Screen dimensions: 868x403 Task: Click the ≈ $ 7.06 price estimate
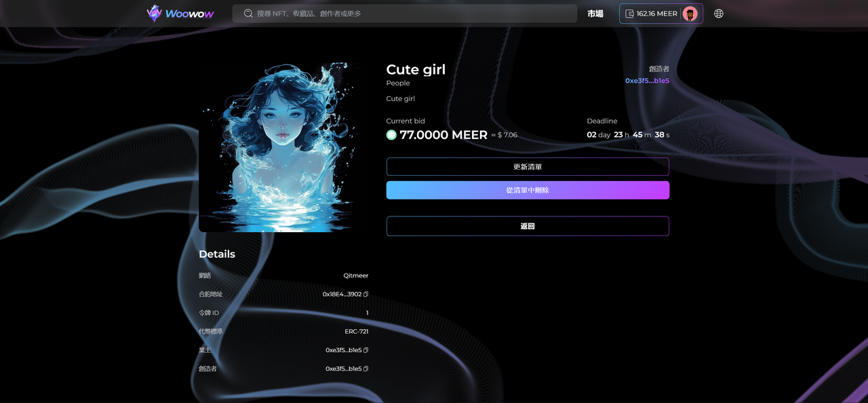click(x=505, y=135)
